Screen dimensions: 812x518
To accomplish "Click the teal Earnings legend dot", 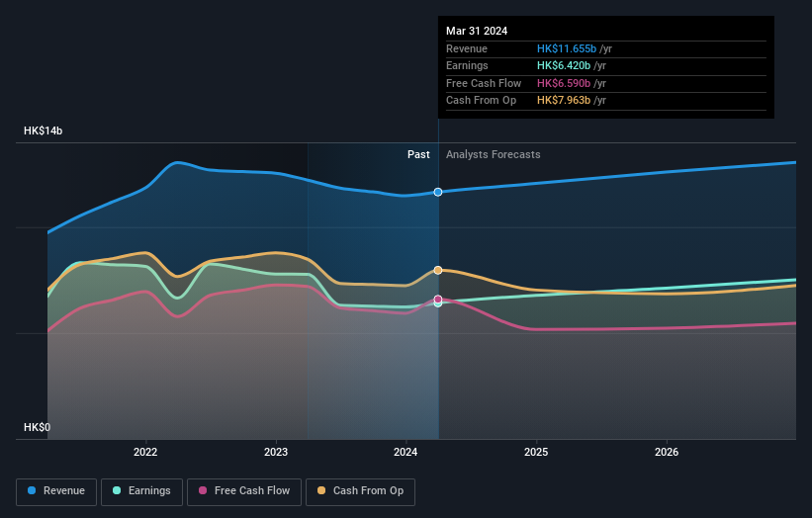I will [x=117, y=490].
